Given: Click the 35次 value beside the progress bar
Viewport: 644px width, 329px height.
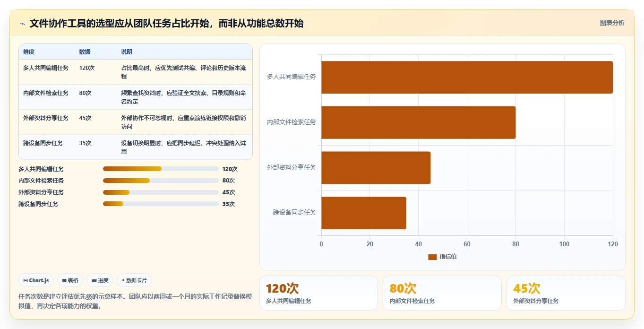Looking at the screenshot, I should [x=229, y=204].
